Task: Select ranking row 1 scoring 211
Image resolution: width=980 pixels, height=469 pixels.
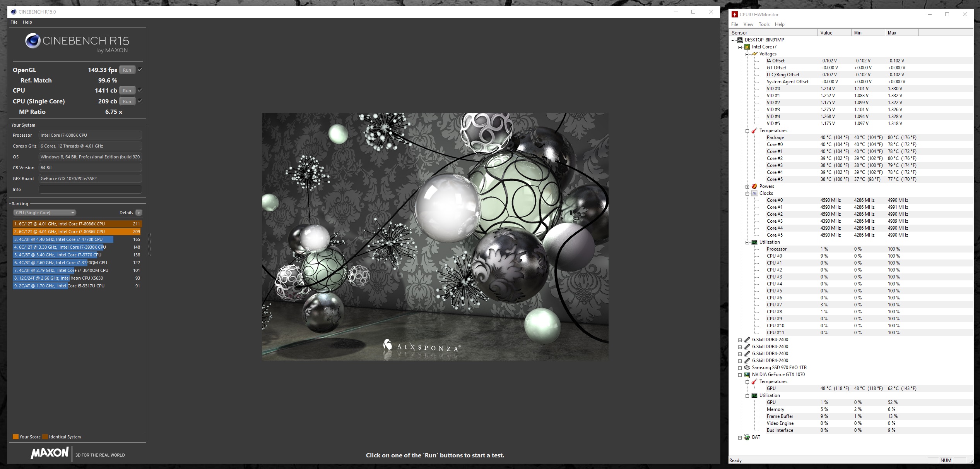Action: click(77, 224)
